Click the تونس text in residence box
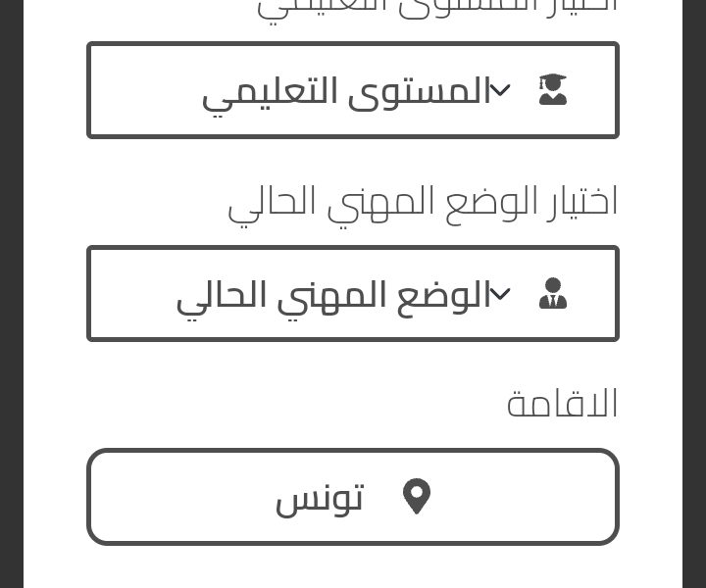706x588 pixels. point(320,500)
